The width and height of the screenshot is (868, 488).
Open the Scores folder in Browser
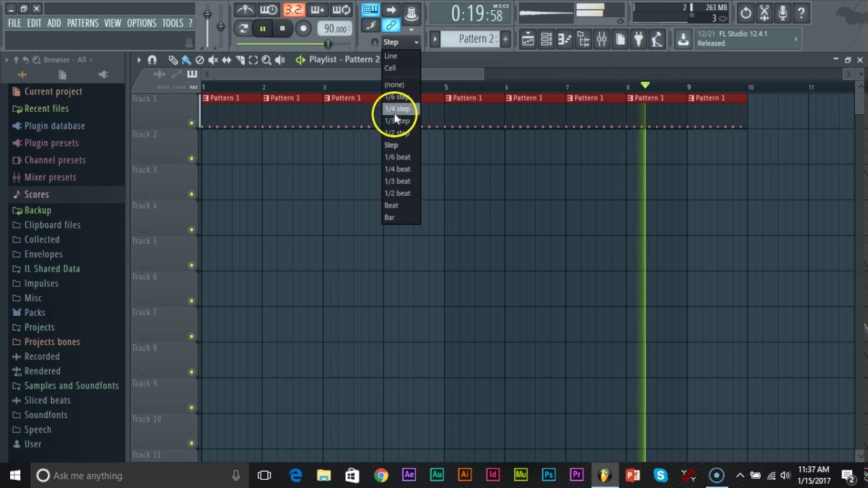click(x=37, y=195)
